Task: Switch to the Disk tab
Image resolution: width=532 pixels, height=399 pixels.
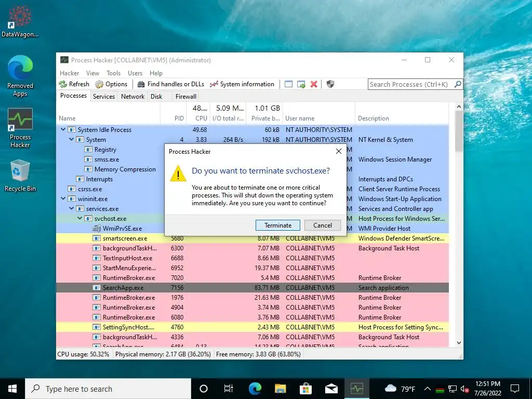Action: pyautogui.click(x=156, y=96)
